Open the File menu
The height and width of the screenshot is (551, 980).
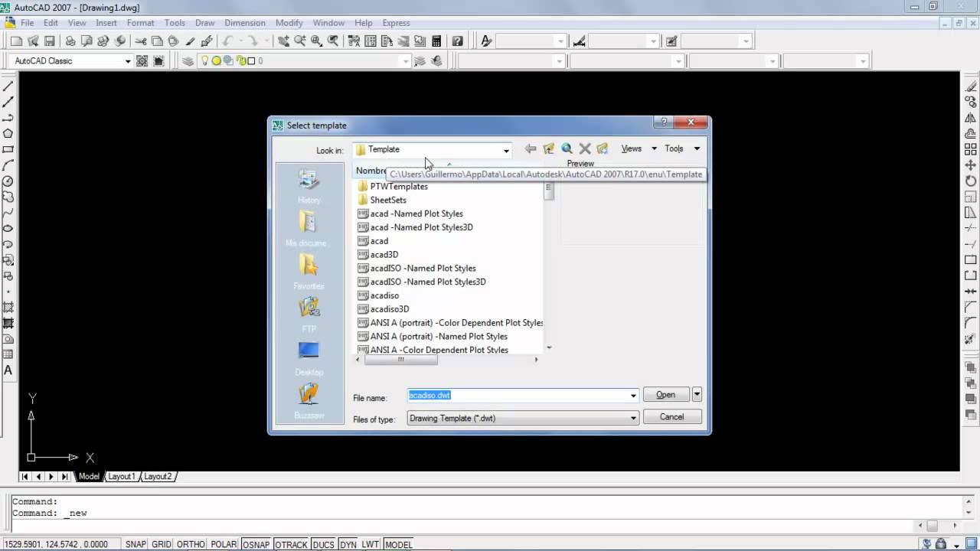tap(28, 23)
